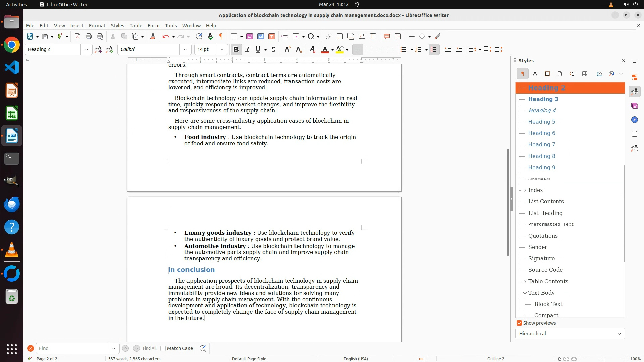Click the Find All button
644x362 pixels.
[x=149, y=348]
